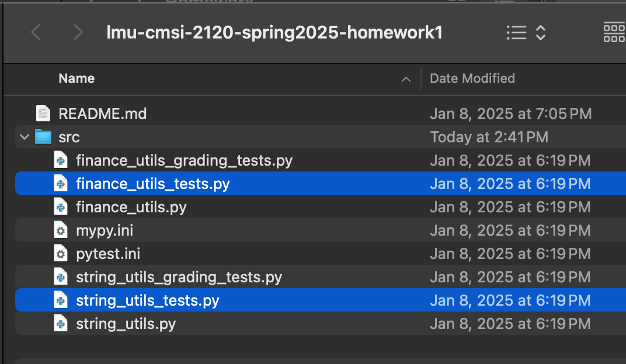Open the view switcher up-down arrows
The width and height of the screenshot is (626, 364).
pyautogui.click(x=541, y=33)
